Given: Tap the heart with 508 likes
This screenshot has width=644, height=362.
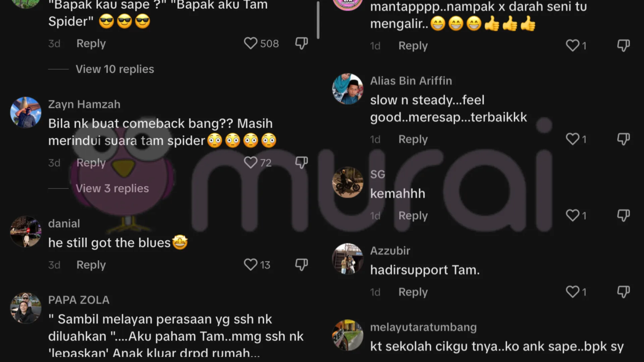Looking at the screenshot, I should pos(250,43).
